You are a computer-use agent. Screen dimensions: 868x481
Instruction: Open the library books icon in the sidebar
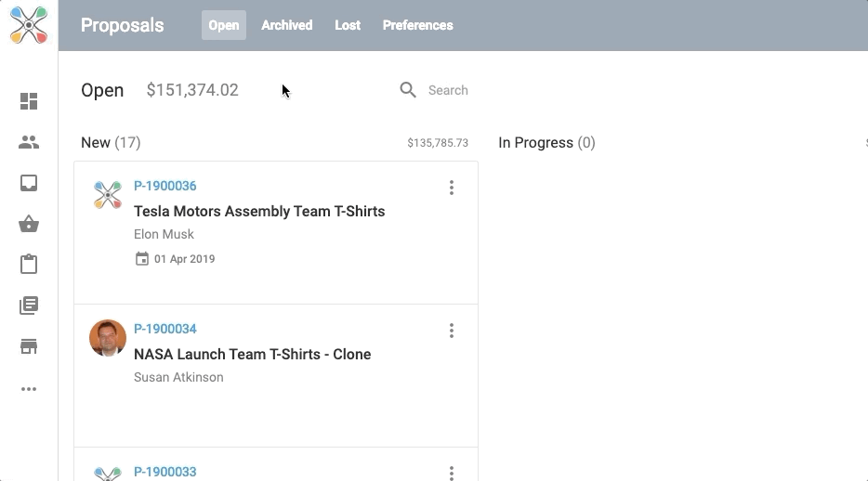[29, 305]
